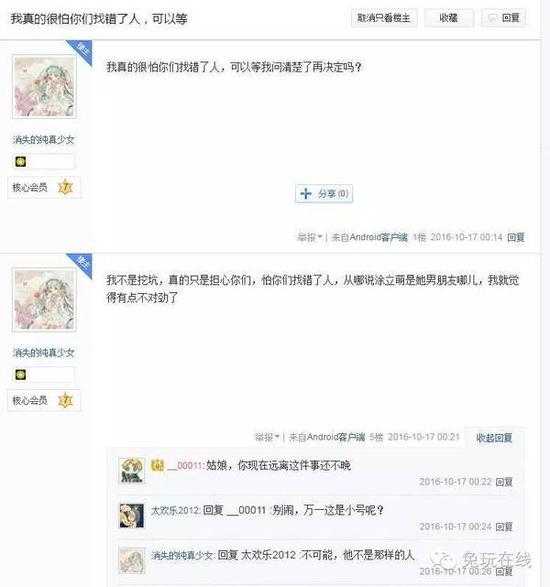Open __00011's small avatar in replies
The image size is (550, 587).
pyautogui.click(x=131, y=471)
